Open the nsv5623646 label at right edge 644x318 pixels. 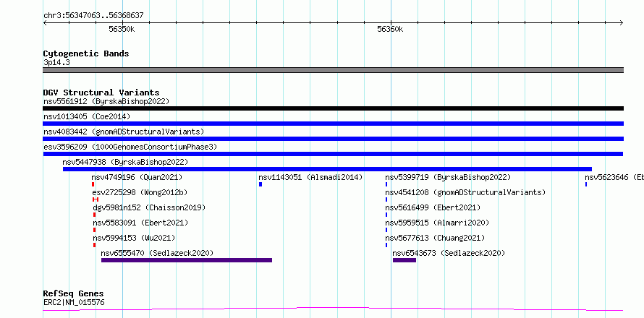pyautogui.click(x=614, y=177)
